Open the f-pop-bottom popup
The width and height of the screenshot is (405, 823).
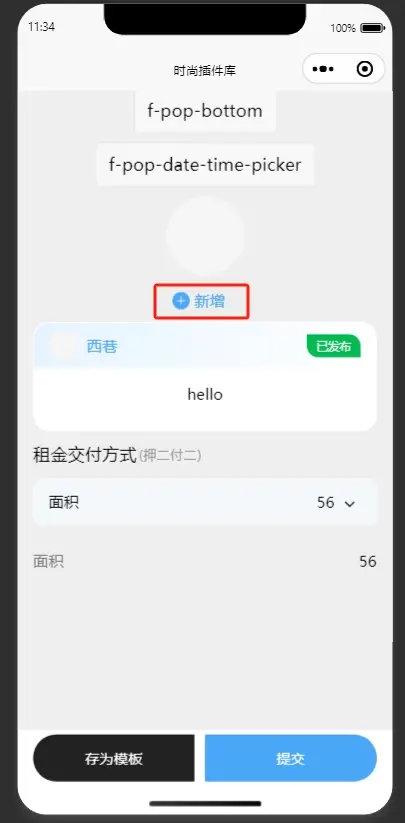tap(205, 111)
